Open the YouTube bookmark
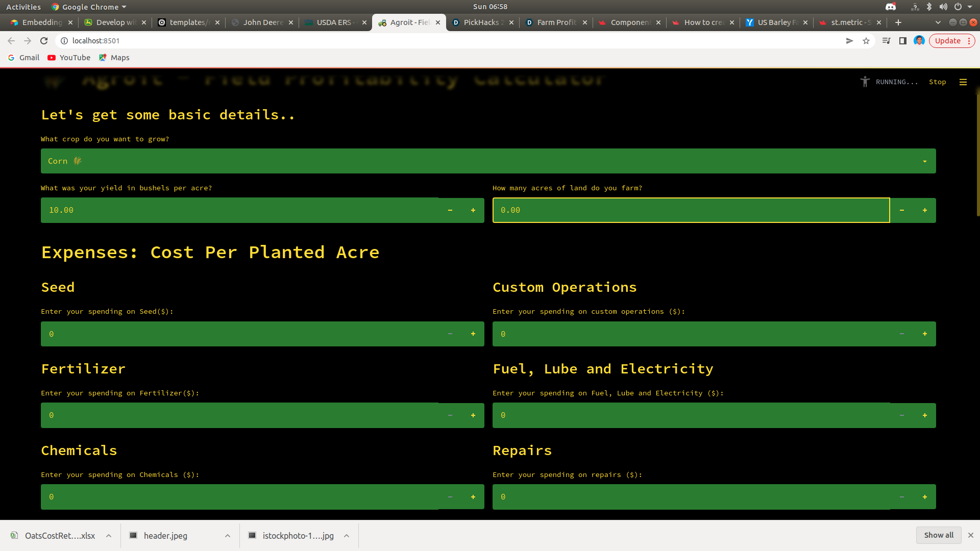This screenshot has height=551, width=980. [x=69, y=58]
